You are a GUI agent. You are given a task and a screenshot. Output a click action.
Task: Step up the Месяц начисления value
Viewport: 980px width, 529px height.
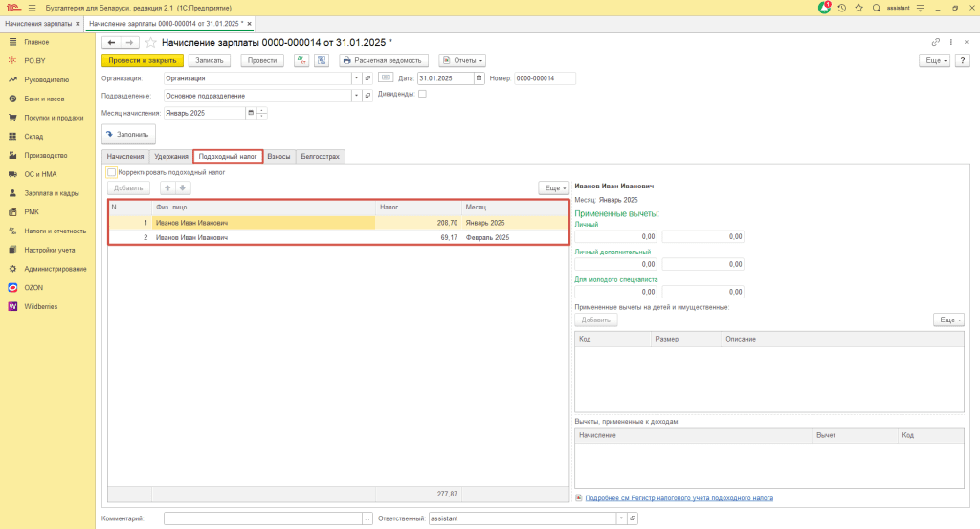click(x=262, y=109)
